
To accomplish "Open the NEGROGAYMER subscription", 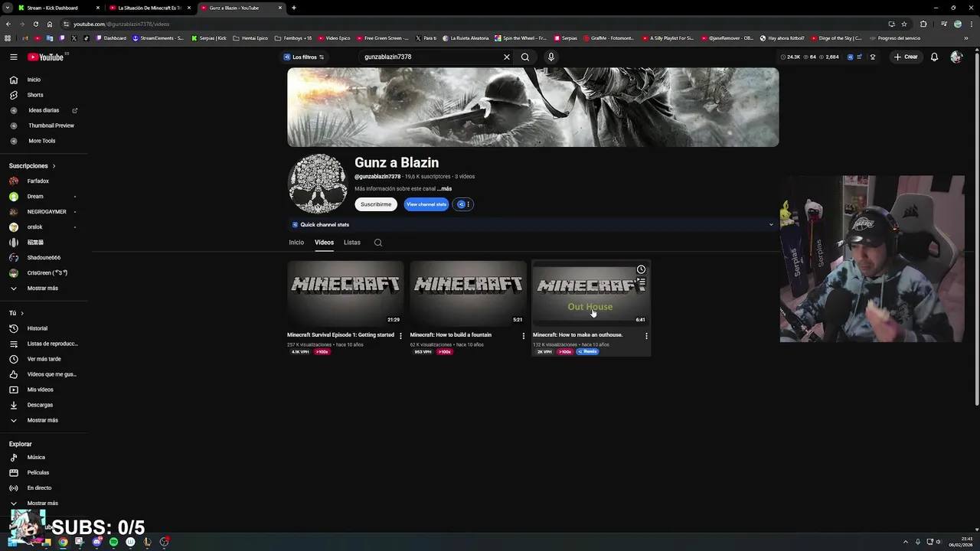I will pyautogui.click(x=47, y=212).
